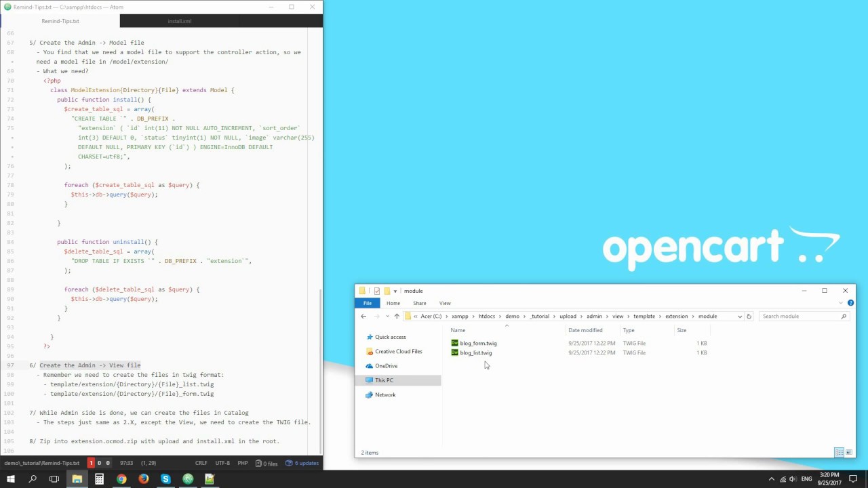Switch to the Remind-Tips.txt tab in Atom
The height and width of the screenshot is (488, 868).
pyautogui.click(x=60, y=21)
